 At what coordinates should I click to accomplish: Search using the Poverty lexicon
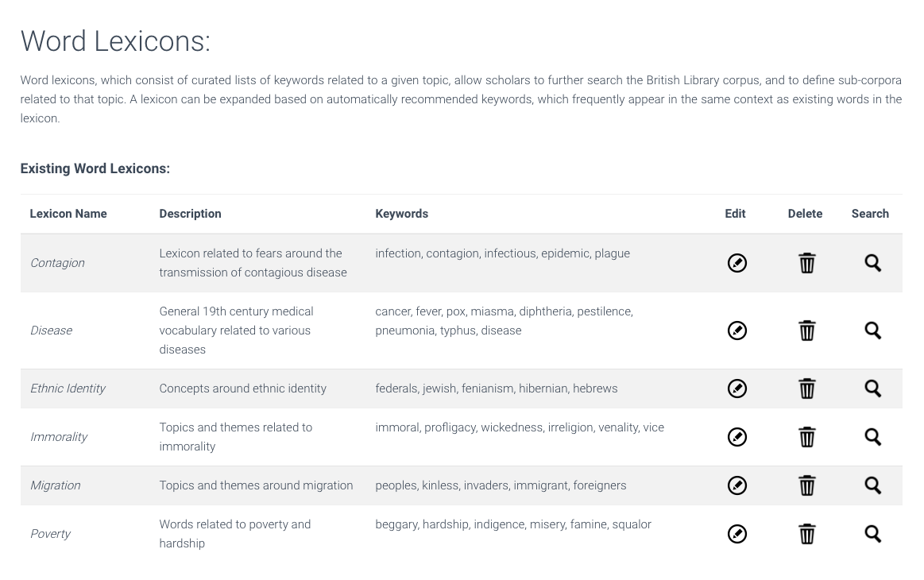point(872,534)
